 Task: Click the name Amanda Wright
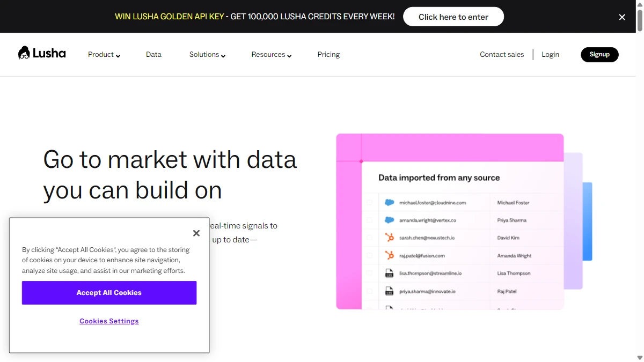pyautogui.click(x=514, y=256)
